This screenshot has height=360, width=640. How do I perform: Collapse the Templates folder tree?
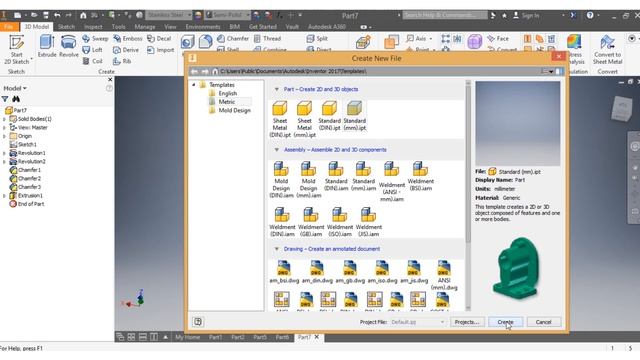[193, 84]
